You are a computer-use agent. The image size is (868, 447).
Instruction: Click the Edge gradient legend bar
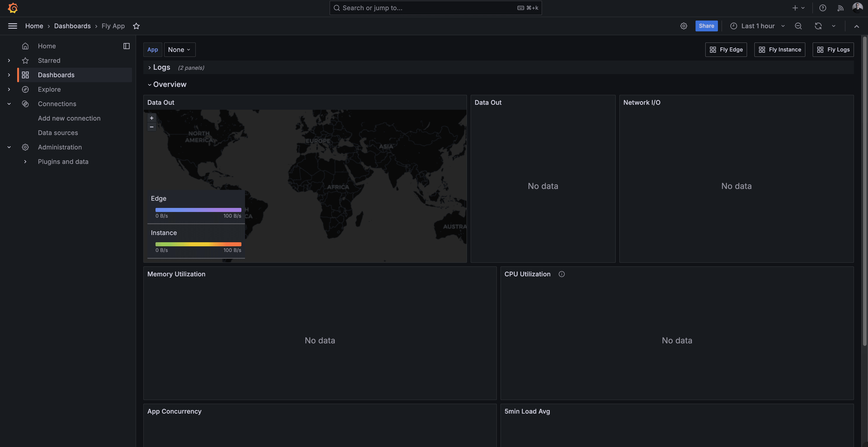[x=198, y=210]
